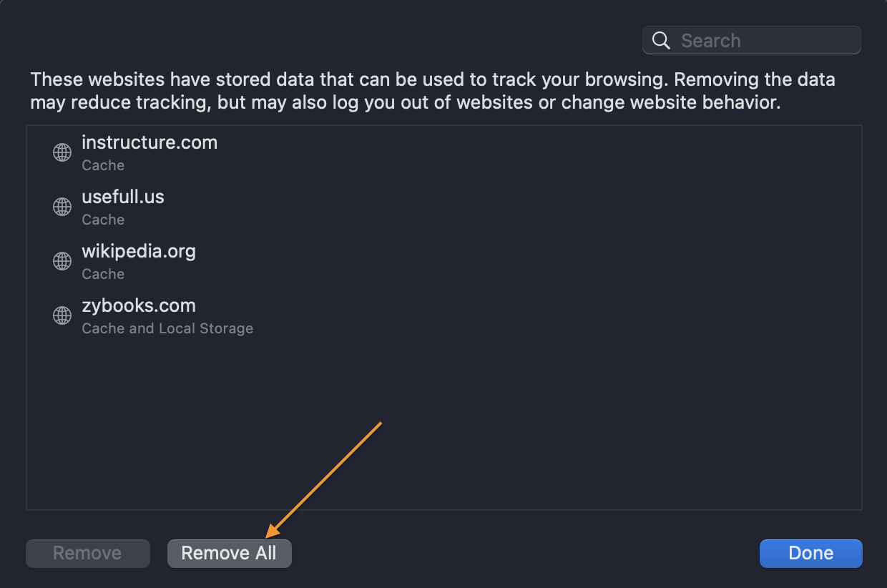Select the usefull.us website entry
887x588 pixels.
(444, 207)
